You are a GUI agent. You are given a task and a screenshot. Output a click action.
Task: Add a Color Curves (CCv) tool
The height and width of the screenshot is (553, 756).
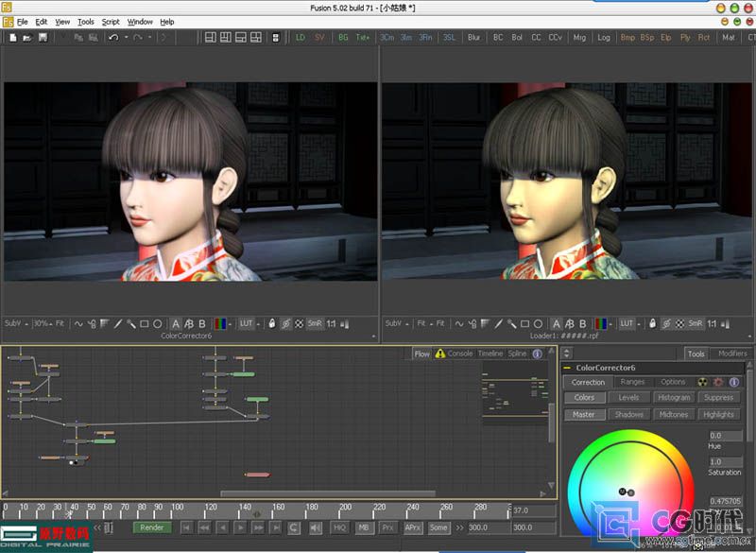pyautogui.click(x=555, y=37)
